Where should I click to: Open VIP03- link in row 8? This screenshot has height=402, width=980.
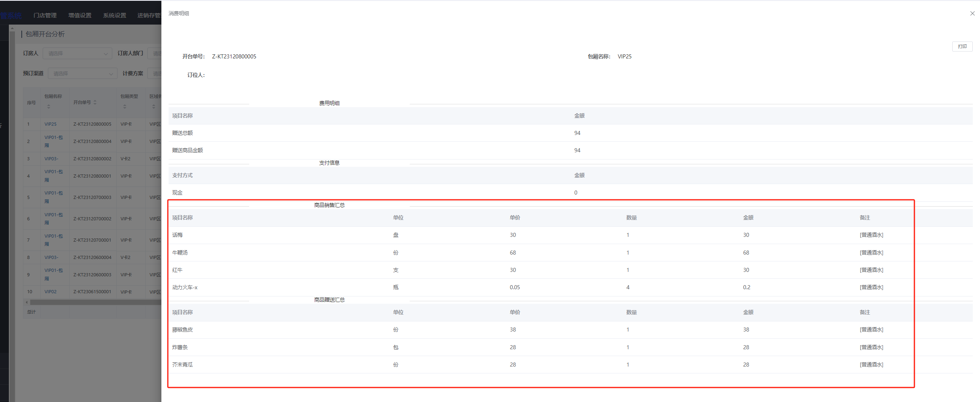pos(51,257)
